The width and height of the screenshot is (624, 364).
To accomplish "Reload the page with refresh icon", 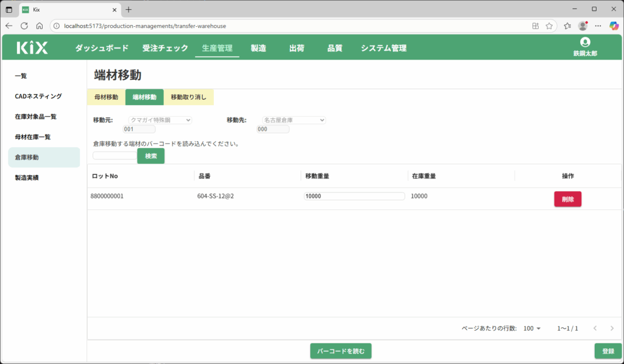I will [x=24, y=26].
